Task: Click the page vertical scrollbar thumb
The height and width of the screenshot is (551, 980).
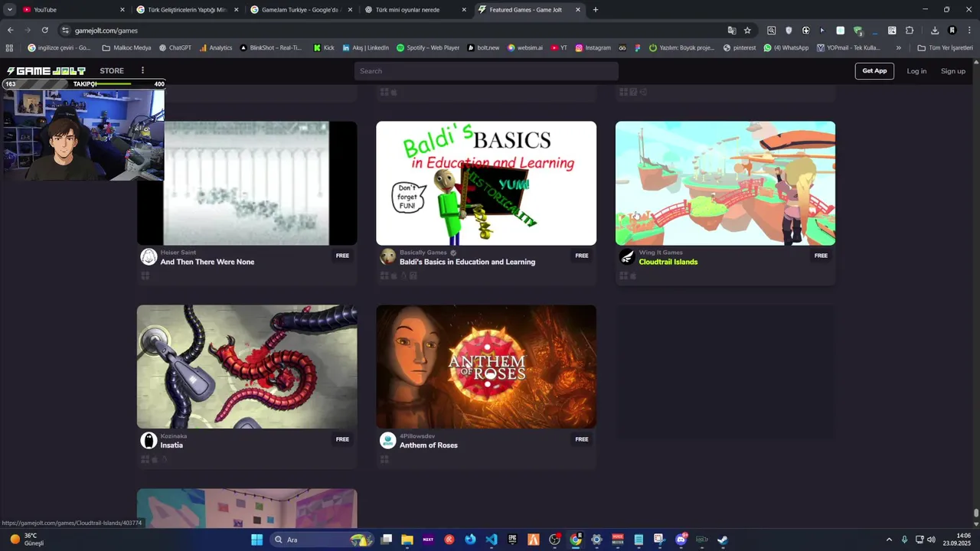Action: [976, 514]
